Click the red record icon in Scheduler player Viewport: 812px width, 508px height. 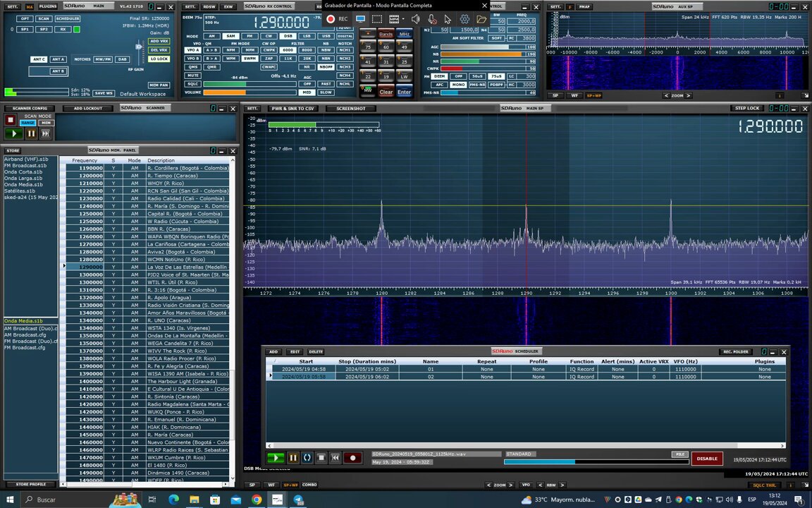(x=352, y=458)
